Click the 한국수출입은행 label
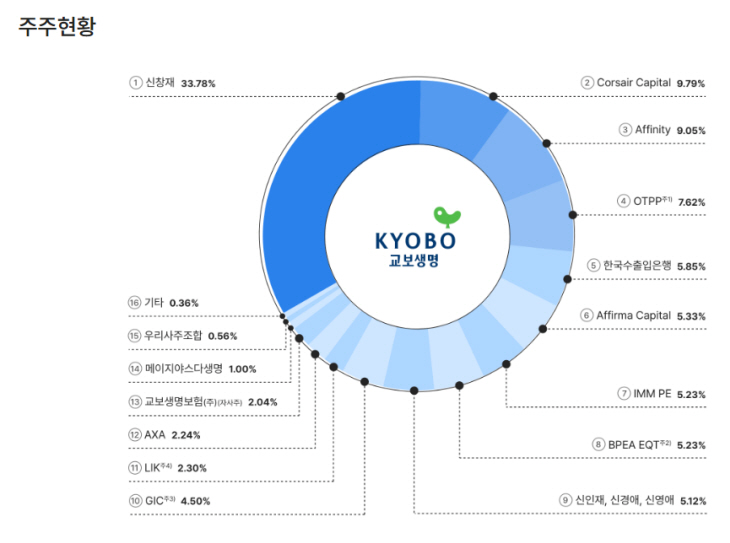 [x=637, y=265]
